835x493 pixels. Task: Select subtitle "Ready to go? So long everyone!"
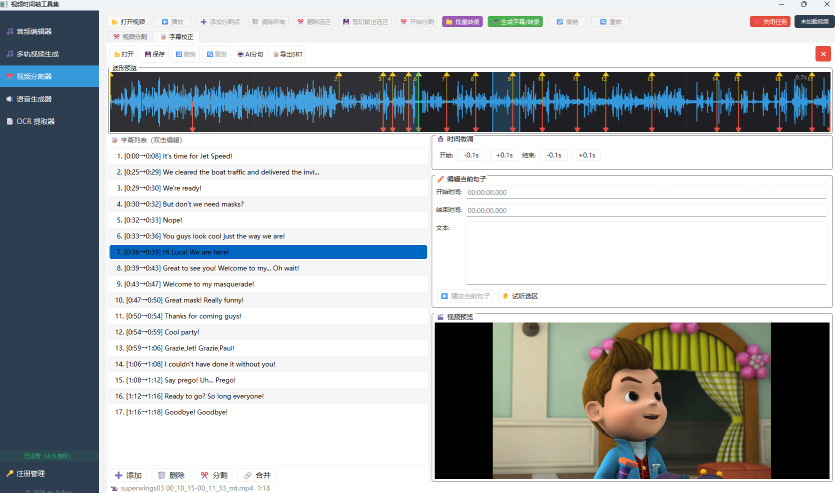pos(268,396)
